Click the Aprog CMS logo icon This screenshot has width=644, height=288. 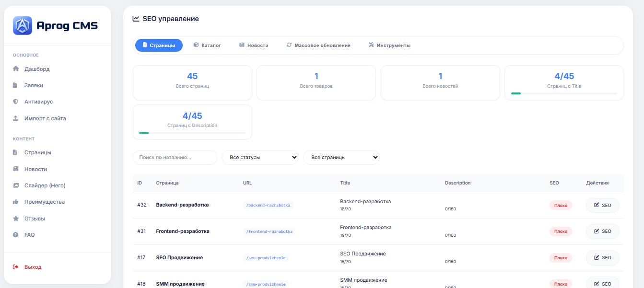point(23,26)
